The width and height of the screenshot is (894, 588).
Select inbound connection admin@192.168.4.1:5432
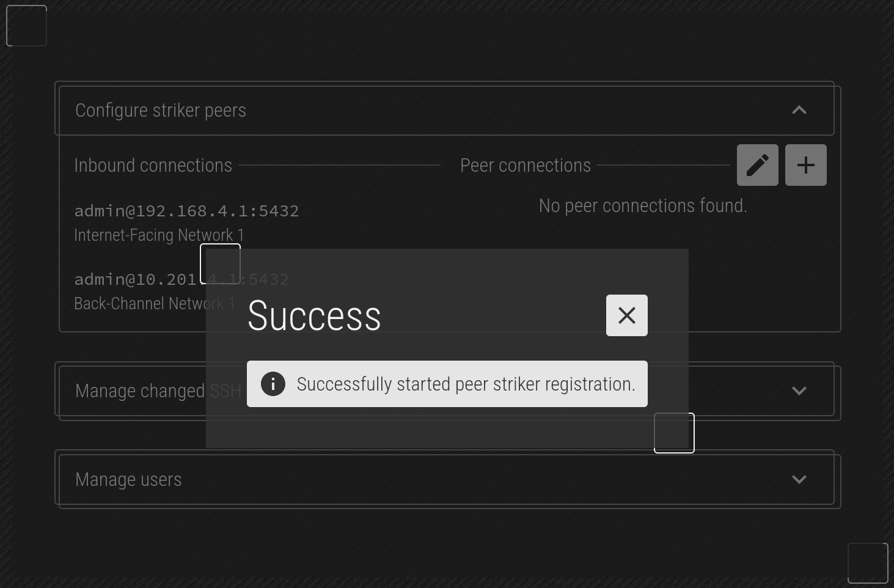[x=186, y=211]
